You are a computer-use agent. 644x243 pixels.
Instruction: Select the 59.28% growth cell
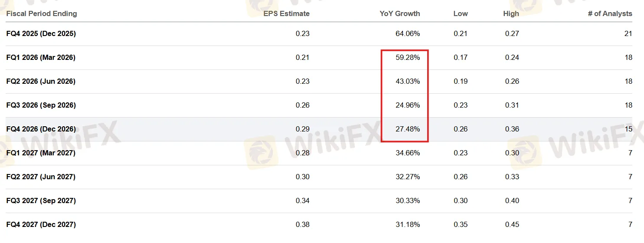(x=408, y=57)
